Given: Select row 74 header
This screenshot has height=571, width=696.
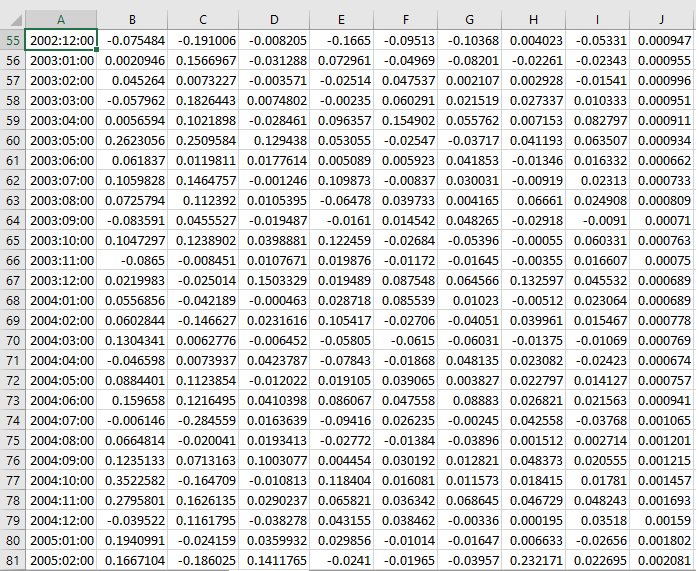Looking at the screenshot, I should click(12, 420).
